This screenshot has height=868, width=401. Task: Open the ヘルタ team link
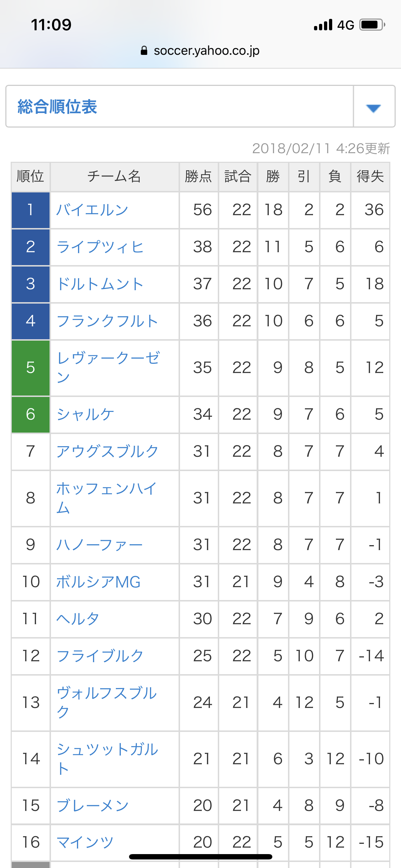tap(78, 619)
